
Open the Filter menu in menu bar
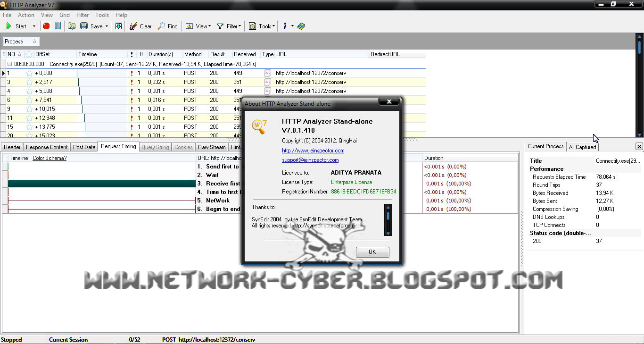click(83, 15)
